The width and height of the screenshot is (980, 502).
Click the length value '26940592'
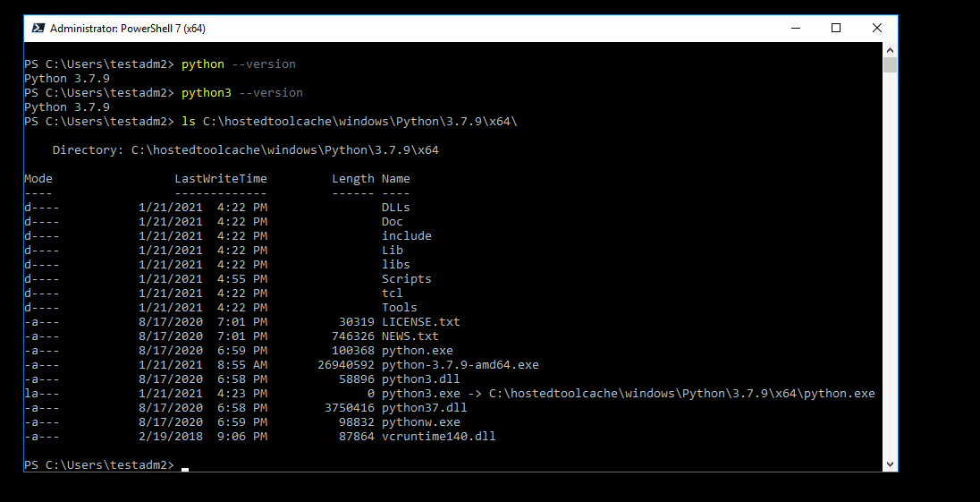[346, 365]
